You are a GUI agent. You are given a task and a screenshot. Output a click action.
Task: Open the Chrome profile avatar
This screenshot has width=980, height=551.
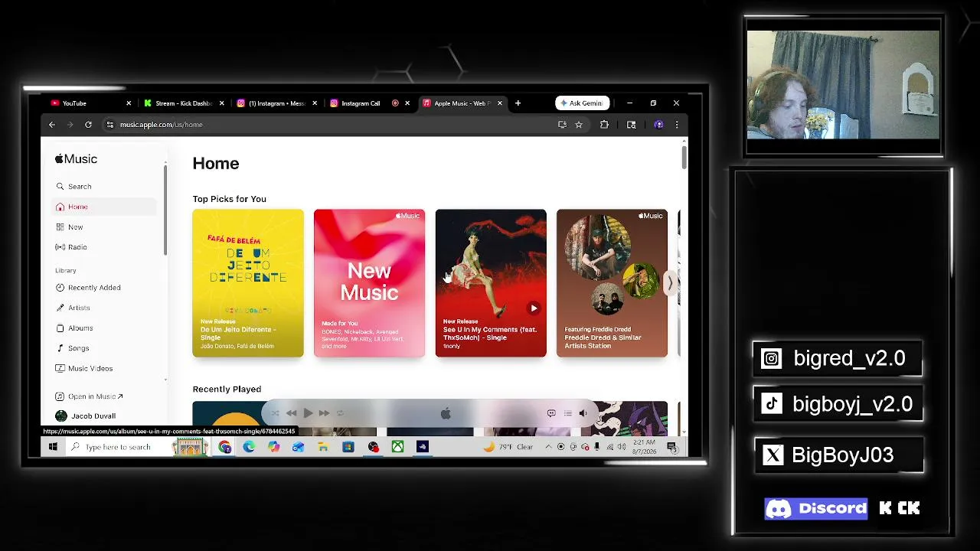pos(658,125)
